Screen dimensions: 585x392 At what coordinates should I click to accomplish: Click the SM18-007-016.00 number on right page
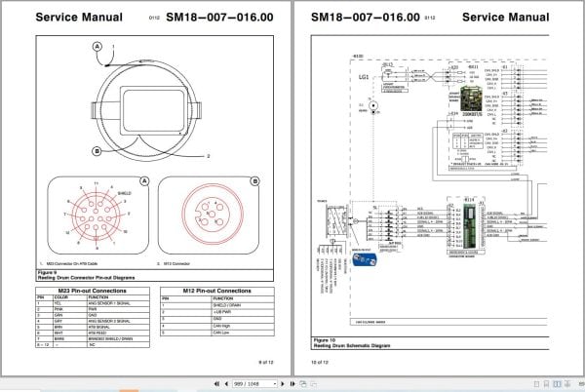point(366,18)
